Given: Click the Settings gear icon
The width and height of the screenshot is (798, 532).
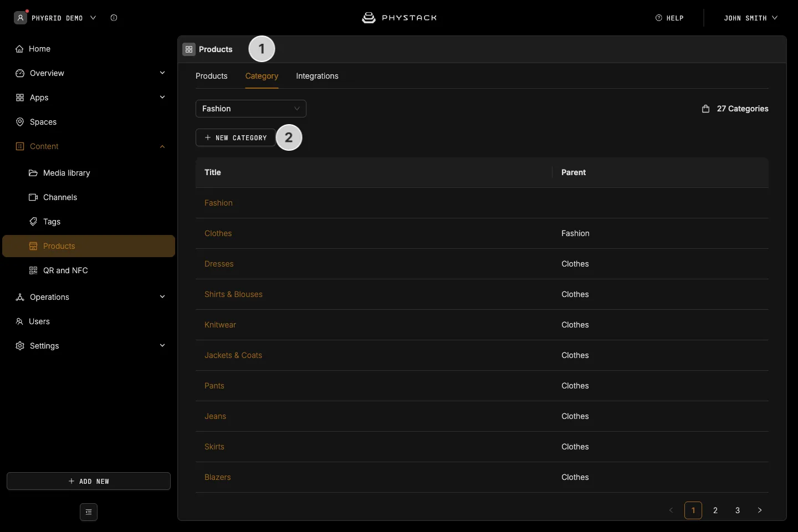Looking at the screenshot, I should point(20,346).
